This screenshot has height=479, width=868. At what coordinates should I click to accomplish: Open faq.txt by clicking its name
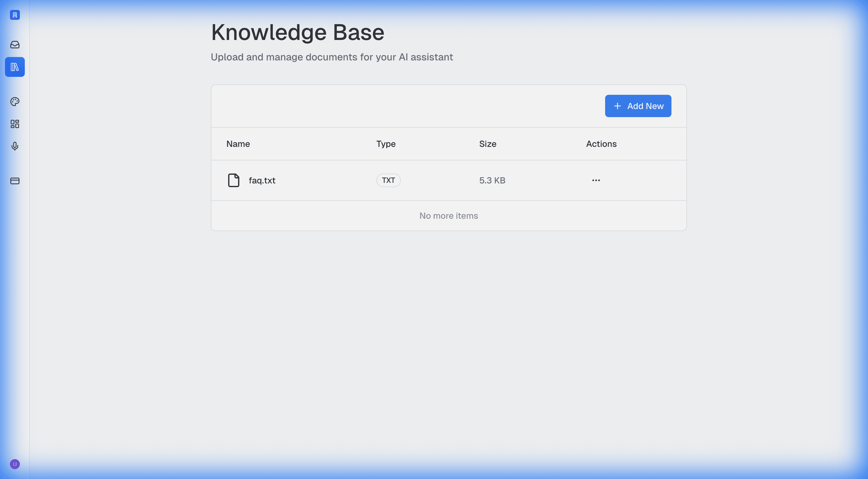[262, 180]
